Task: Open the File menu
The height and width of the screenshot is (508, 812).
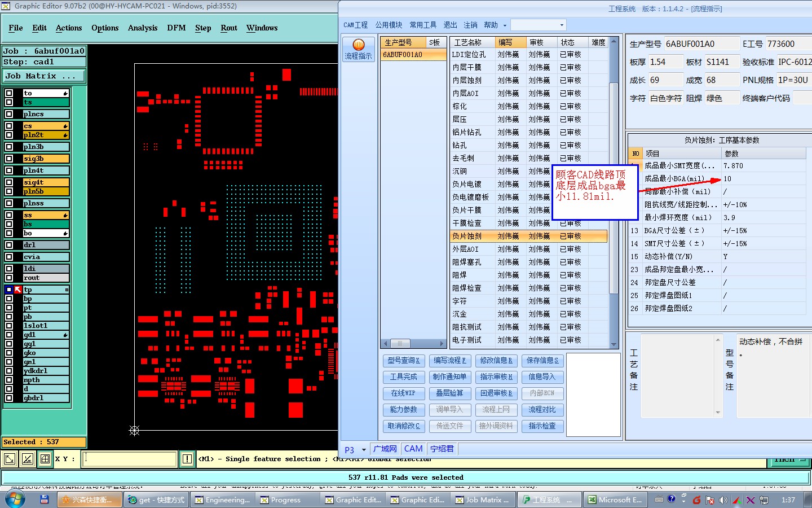Action: pyautogui.click(x=16, y=28)
